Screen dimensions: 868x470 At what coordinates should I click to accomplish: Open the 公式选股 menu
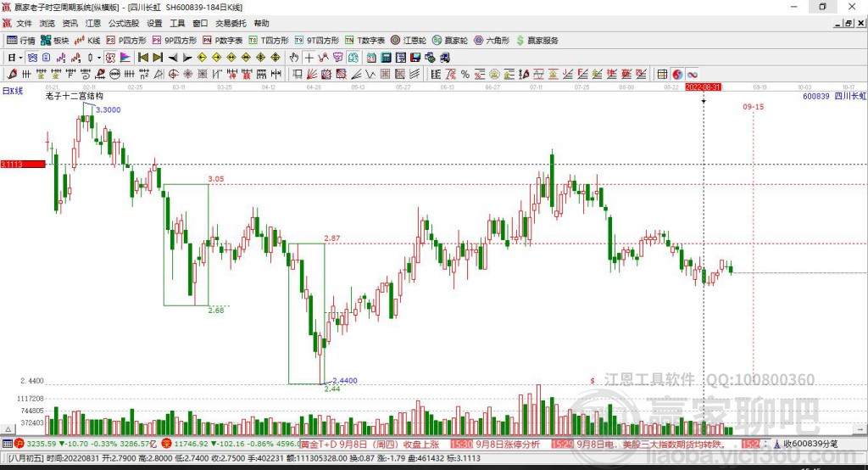[x=124, y=23]
